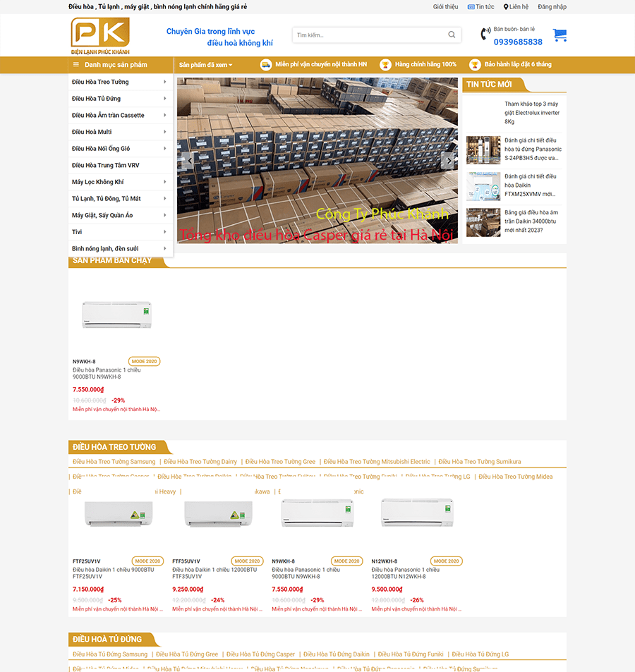The height and width of the screenshot is (672, 635).
Task: Open Điều hòa Panasonic 12000BTU N12WKH-8 title
Action: click(405, 573)
